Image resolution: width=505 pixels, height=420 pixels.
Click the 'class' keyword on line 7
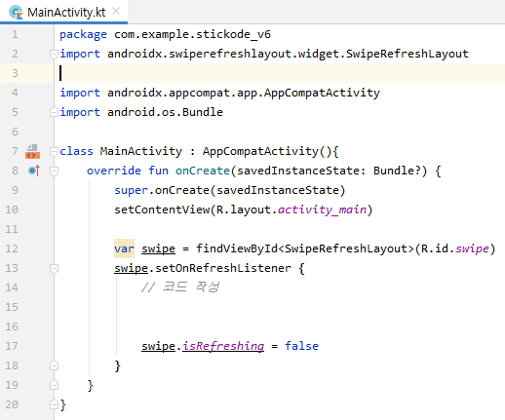tap(76, 151)
